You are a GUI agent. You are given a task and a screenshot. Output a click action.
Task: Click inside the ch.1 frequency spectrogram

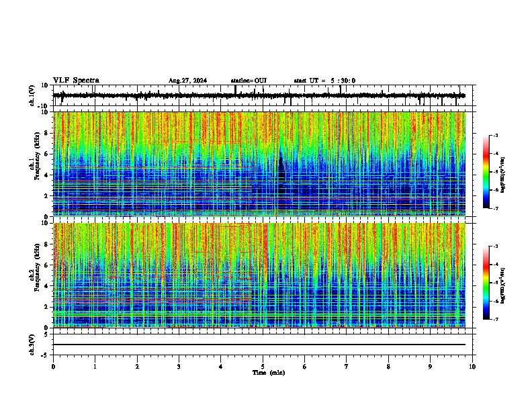point(259,164)
